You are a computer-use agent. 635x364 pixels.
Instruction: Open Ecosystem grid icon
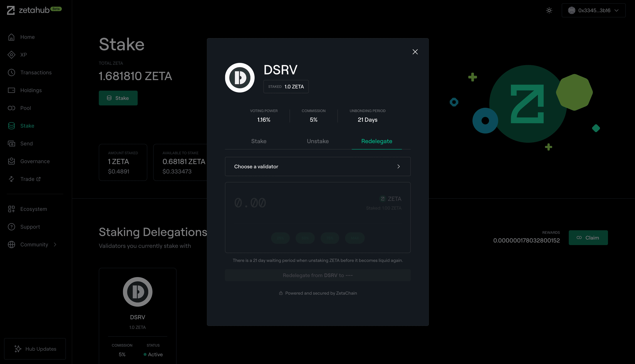click(x=11, y=209)
